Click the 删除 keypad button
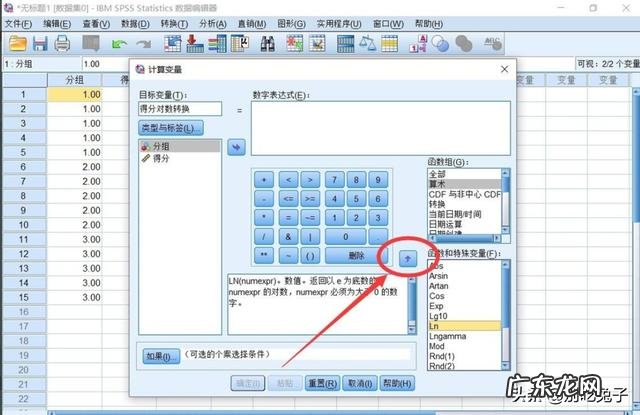The image size is (640, 415). pos(356,256)
